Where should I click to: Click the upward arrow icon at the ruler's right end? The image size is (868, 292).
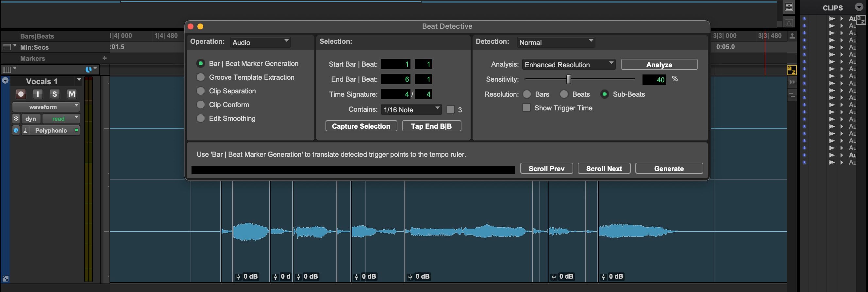coord(792,36)
